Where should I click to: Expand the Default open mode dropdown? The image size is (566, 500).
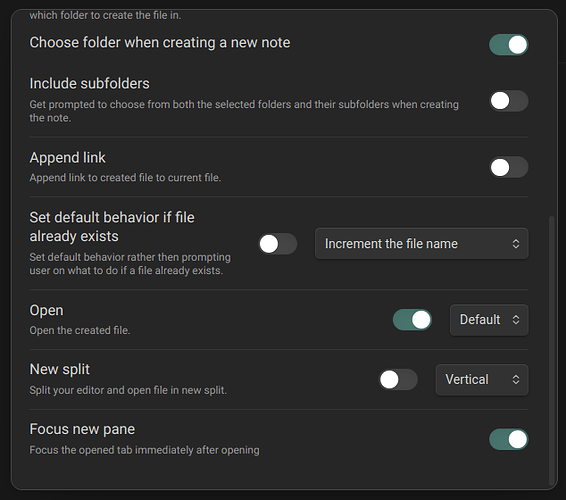[x=489, y=320]
